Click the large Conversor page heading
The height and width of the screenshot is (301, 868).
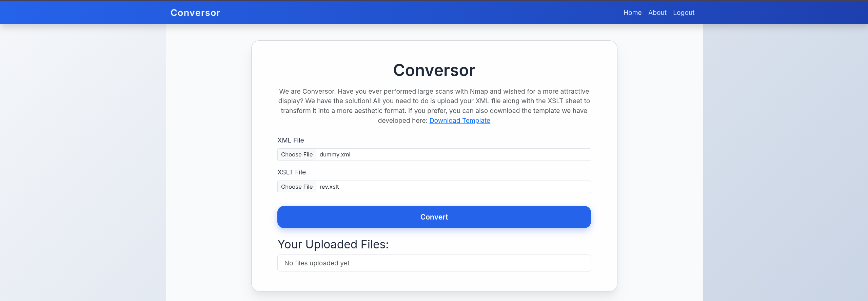click(434, 70)
